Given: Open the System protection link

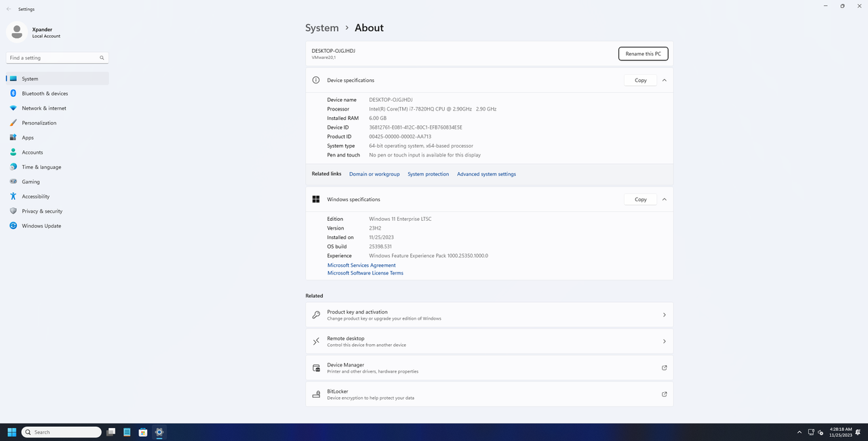Looking at the screenshot, I should click(x=428, y=174).
